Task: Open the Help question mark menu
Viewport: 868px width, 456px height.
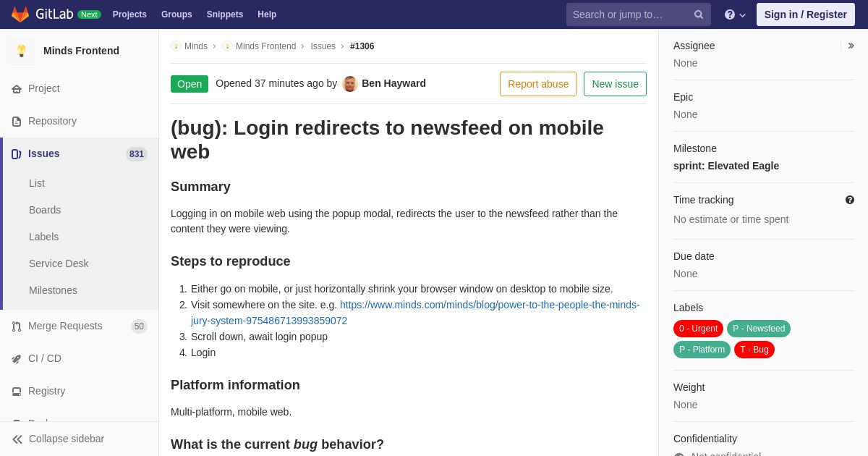Action: coord(735,14)
